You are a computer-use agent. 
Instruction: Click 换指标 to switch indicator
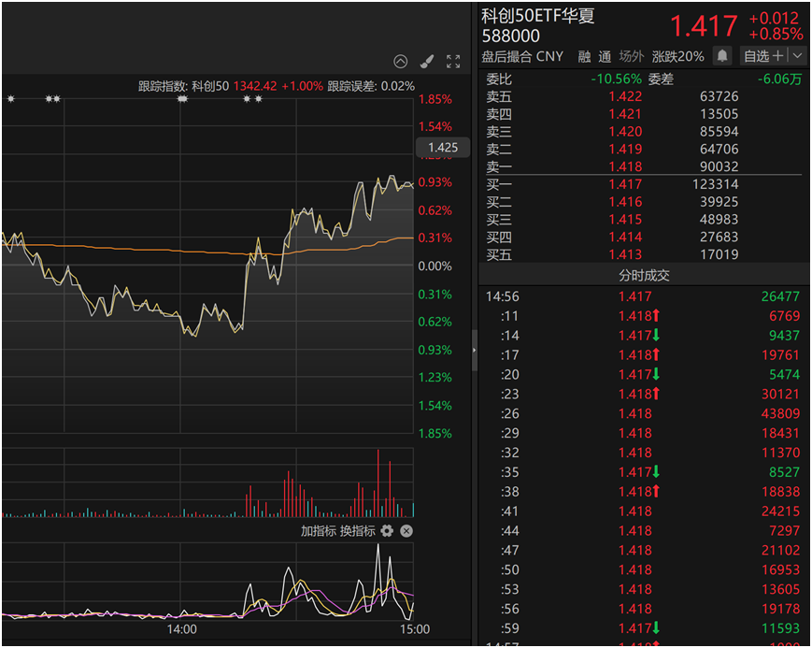(357, 531)
